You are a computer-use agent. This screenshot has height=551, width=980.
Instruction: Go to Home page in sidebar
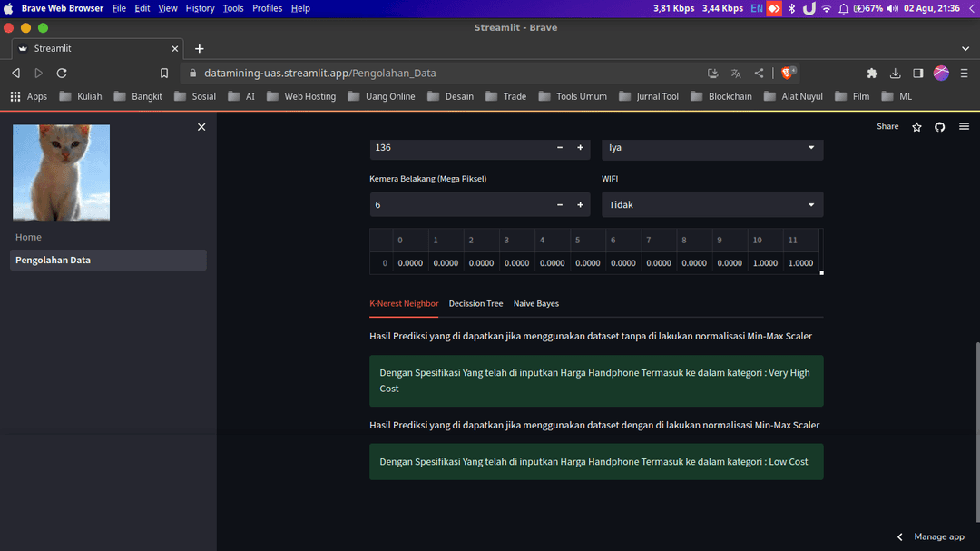(x=29, y=237)
